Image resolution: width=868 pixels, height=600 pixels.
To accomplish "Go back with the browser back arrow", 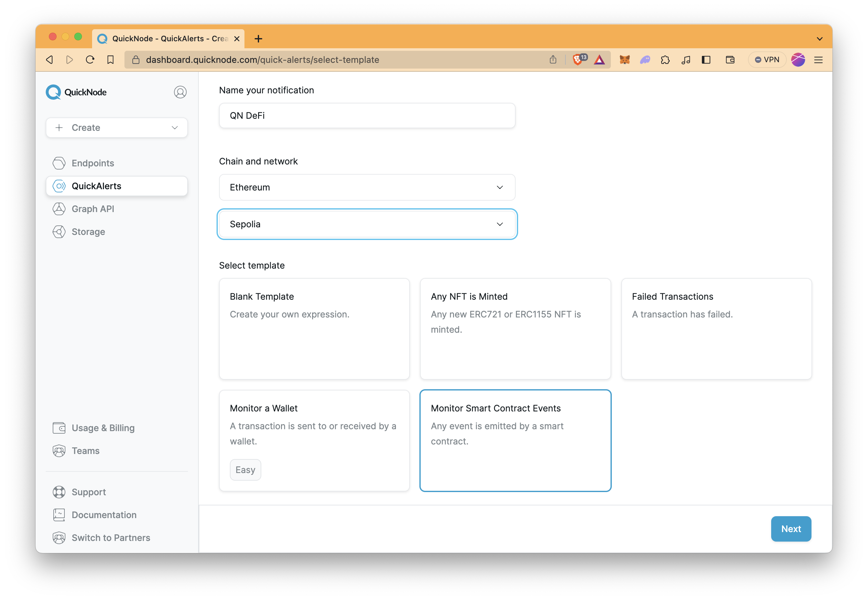I will (49, 60).
